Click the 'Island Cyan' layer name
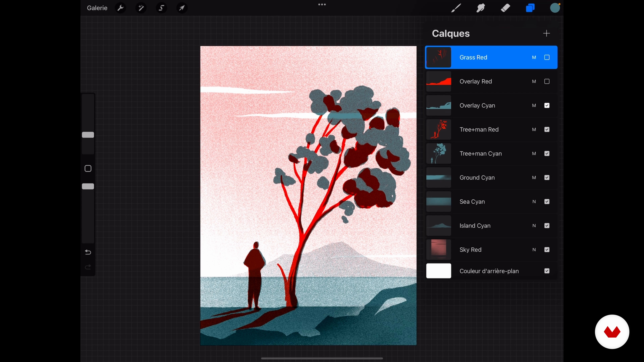644x362 pixels. (475, 226)
